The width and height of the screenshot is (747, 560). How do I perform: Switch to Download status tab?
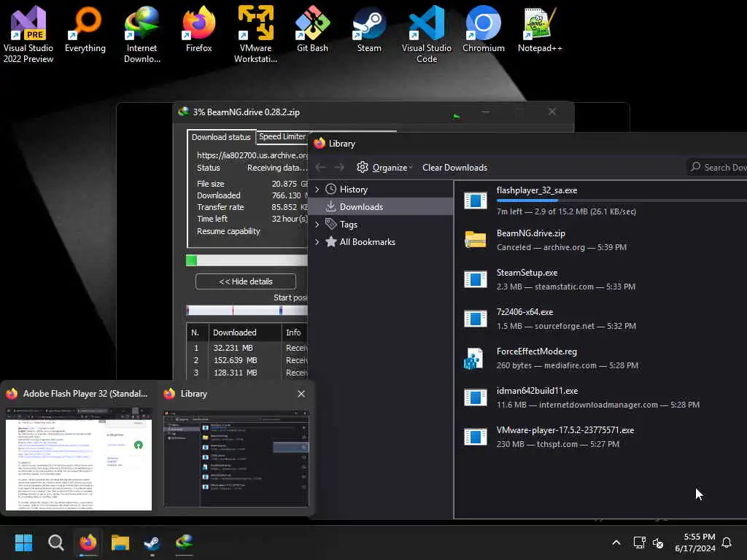tap(221, 137)
